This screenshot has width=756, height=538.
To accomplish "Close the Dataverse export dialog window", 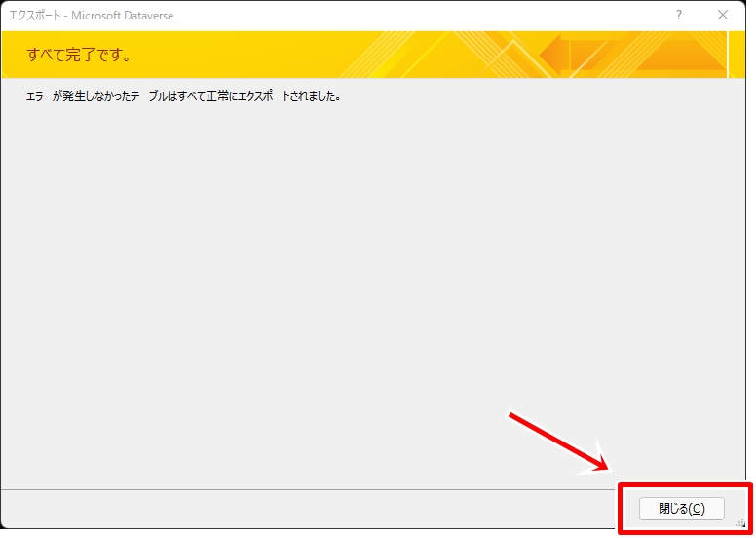I will coord(722,15).
